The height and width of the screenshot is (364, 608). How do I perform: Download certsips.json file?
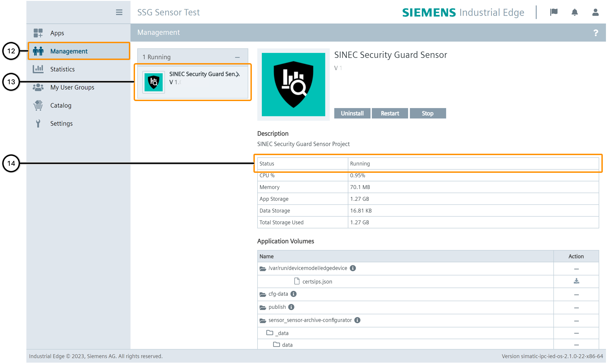click(x=576, y=281)
